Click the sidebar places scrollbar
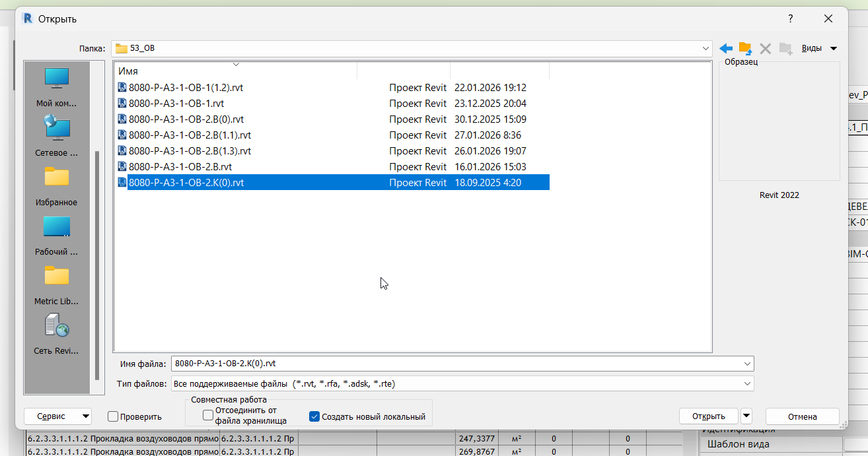 (98, 264)
